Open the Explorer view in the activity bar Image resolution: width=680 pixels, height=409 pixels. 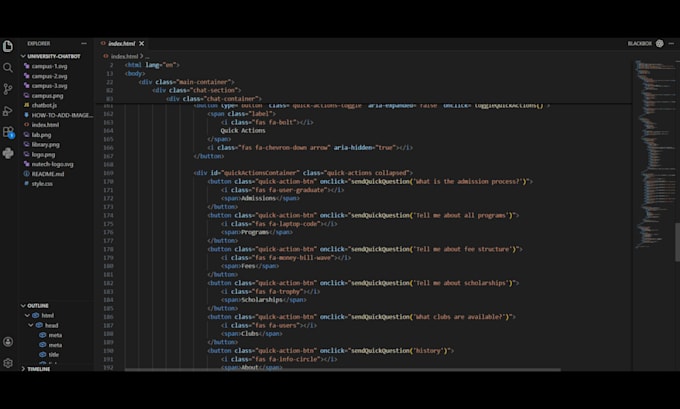tap(8, 46)
